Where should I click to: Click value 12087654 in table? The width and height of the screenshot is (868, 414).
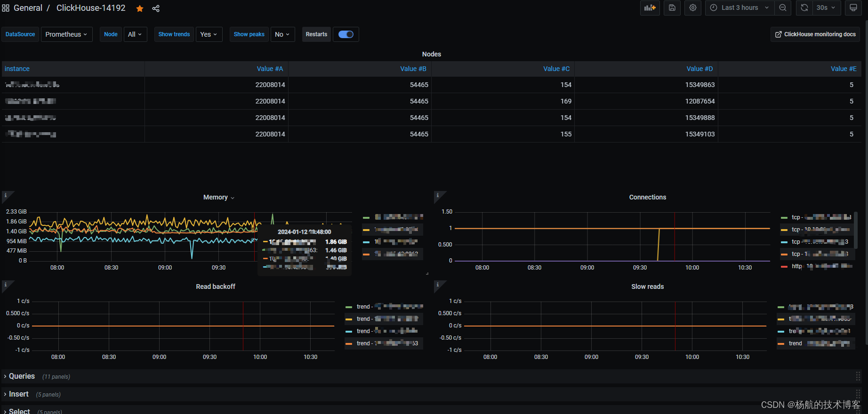point(699,101)
